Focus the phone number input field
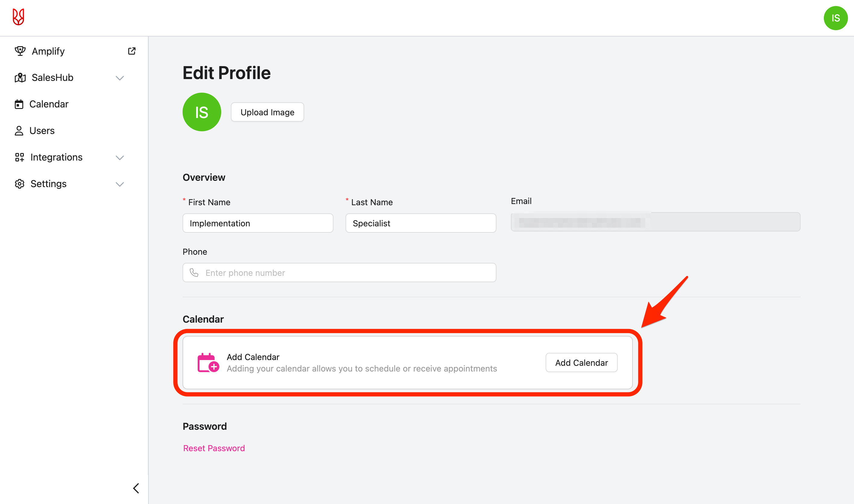 pos(346,273)
